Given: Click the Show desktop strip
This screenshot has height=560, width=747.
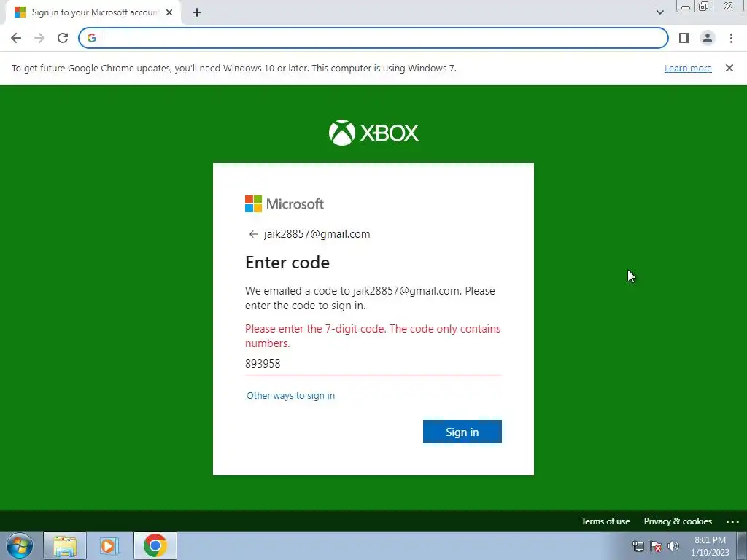Looking at the screenshot, I should click(742, 545).
